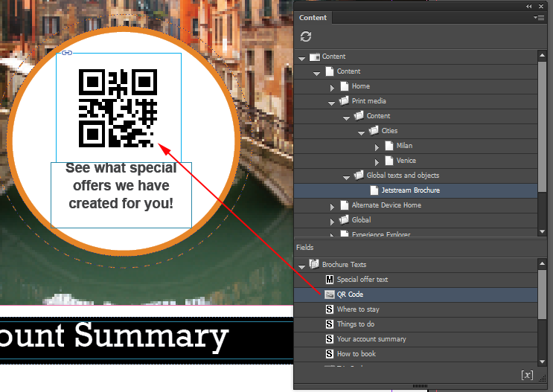Viewport: 553px width, 392px height.
Task: Click the Global folder icon
Action: coord(344,219)
